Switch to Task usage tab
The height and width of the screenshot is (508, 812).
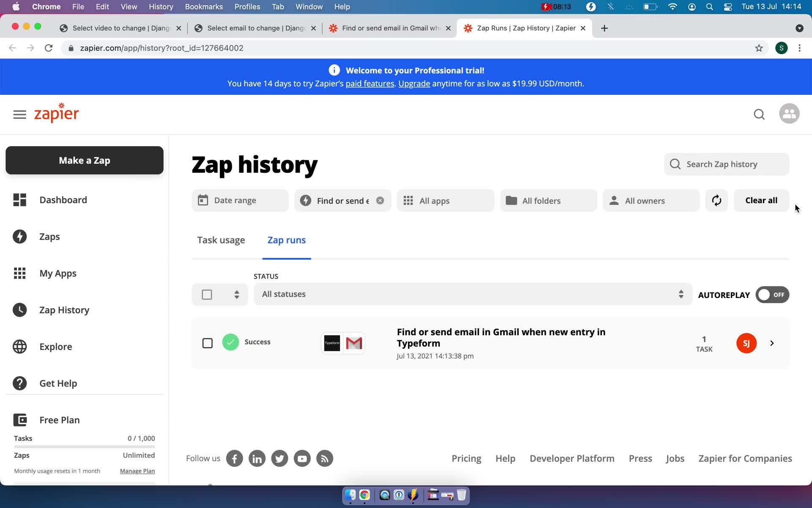(221, 239)
